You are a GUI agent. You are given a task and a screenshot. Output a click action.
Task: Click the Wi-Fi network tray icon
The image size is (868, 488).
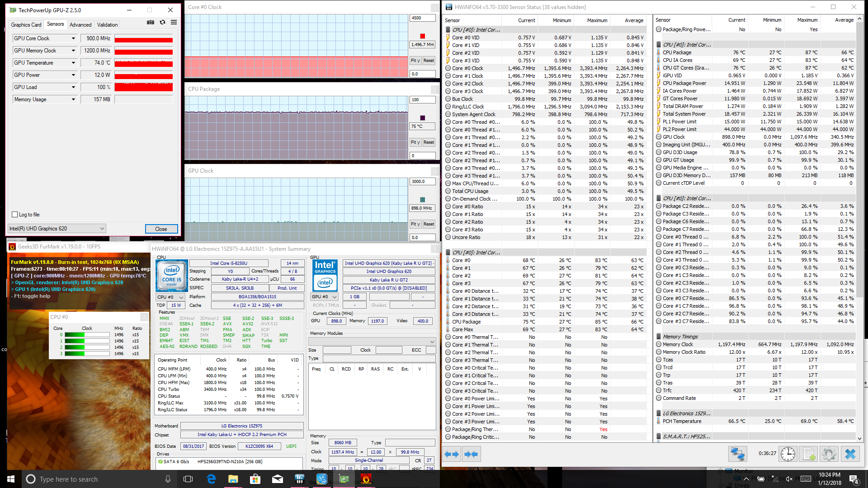click(775, 479)
